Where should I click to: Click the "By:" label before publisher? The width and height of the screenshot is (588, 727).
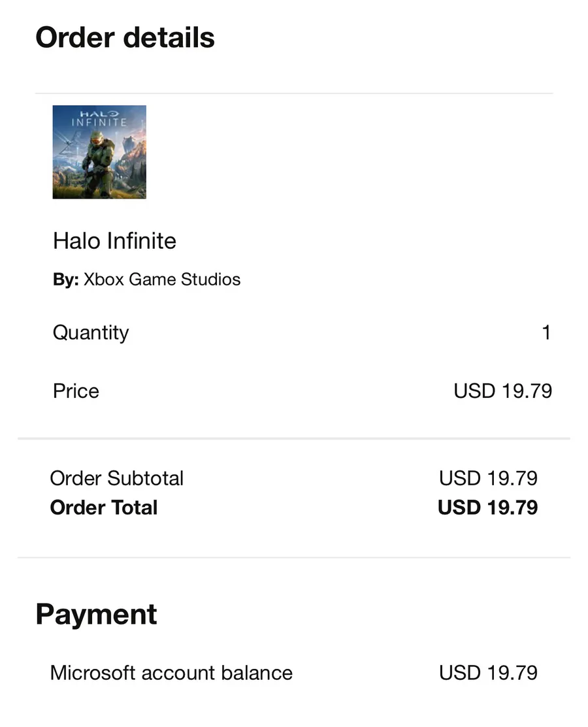pos(65,280)
